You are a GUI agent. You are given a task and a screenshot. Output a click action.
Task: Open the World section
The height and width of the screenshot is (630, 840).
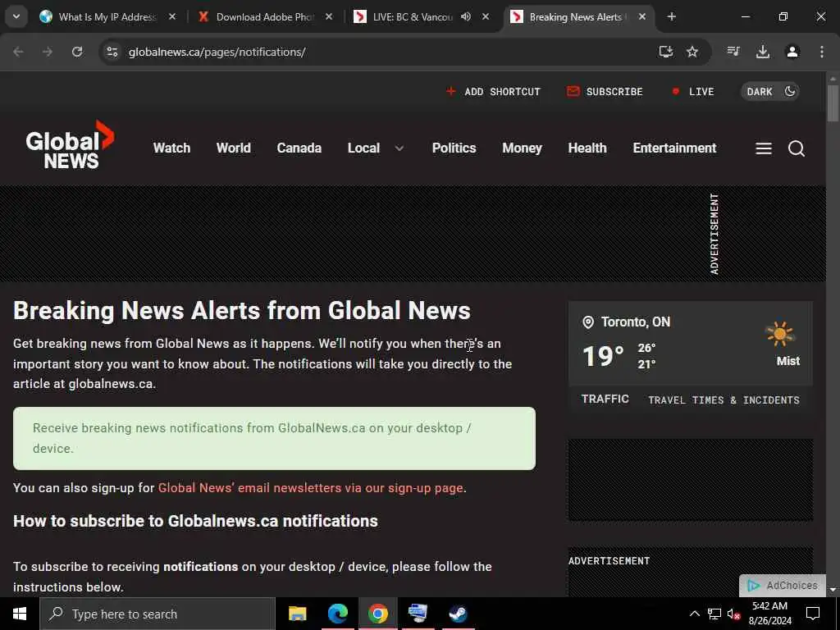click(234, 148)
